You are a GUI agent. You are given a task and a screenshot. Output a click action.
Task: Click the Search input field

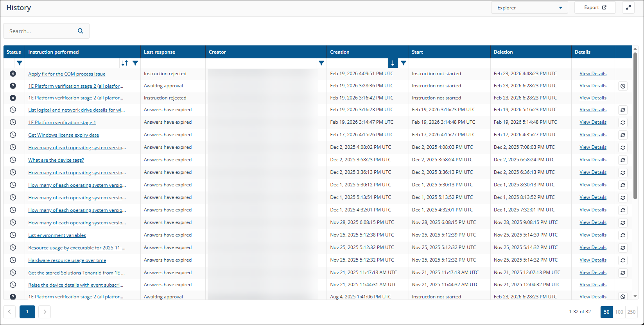tap(41, 31)
